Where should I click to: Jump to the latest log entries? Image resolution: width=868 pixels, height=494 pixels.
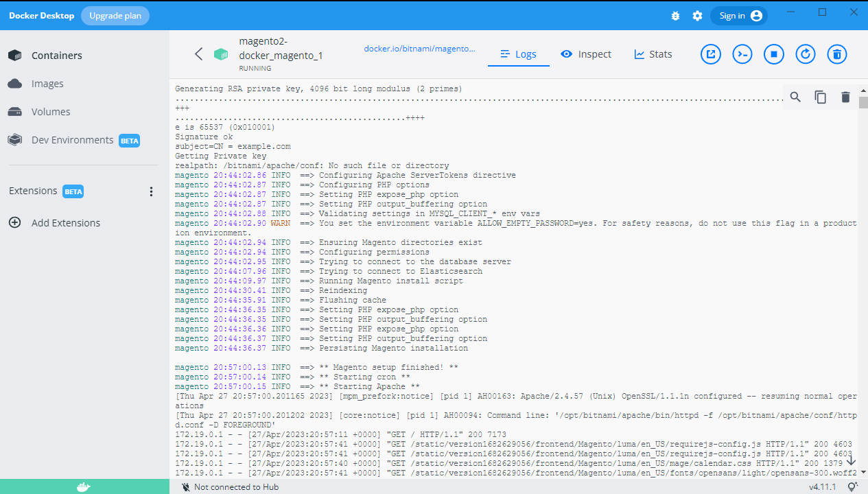[x=851, y=461]
